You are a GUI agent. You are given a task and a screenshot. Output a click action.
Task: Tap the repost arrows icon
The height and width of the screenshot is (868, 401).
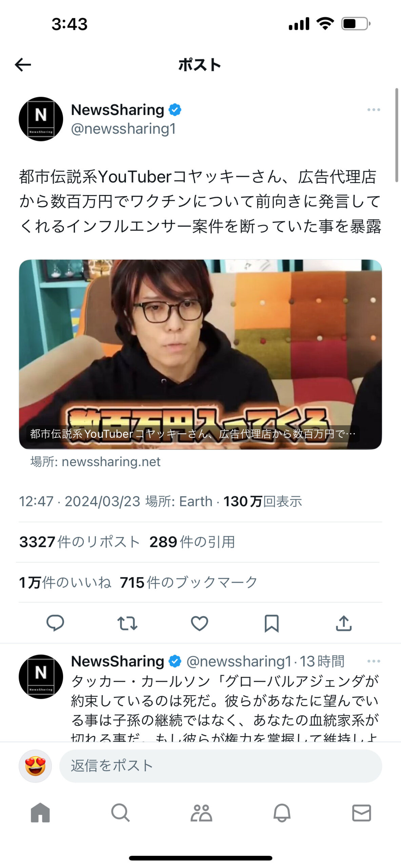point(127,623)
